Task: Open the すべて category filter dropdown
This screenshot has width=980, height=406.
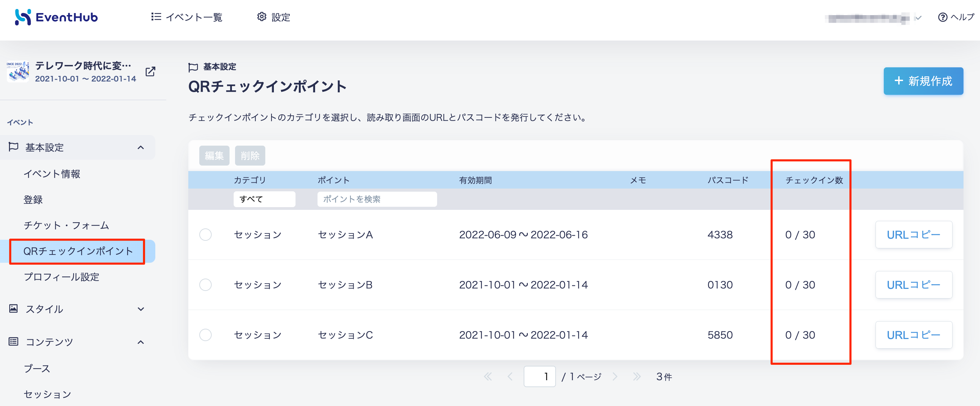Action: coord(264,199)
